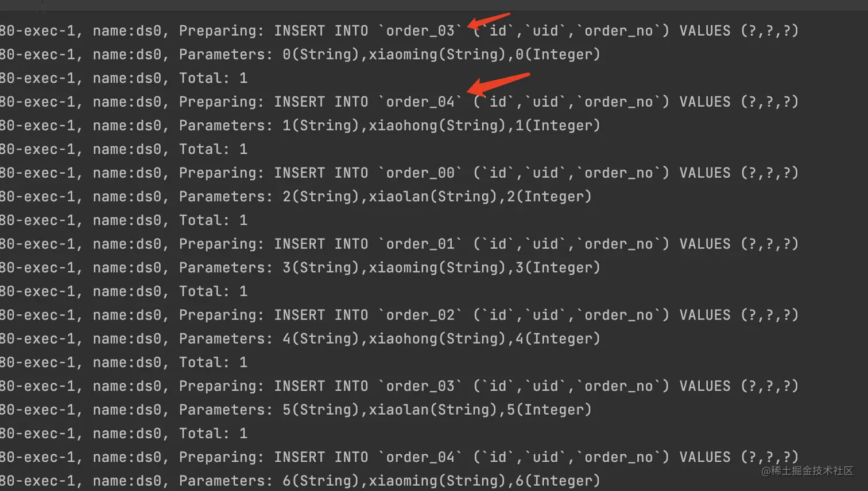Click order_03 text marked by red arrow
The image size is (868, 491).
[420, 31]
